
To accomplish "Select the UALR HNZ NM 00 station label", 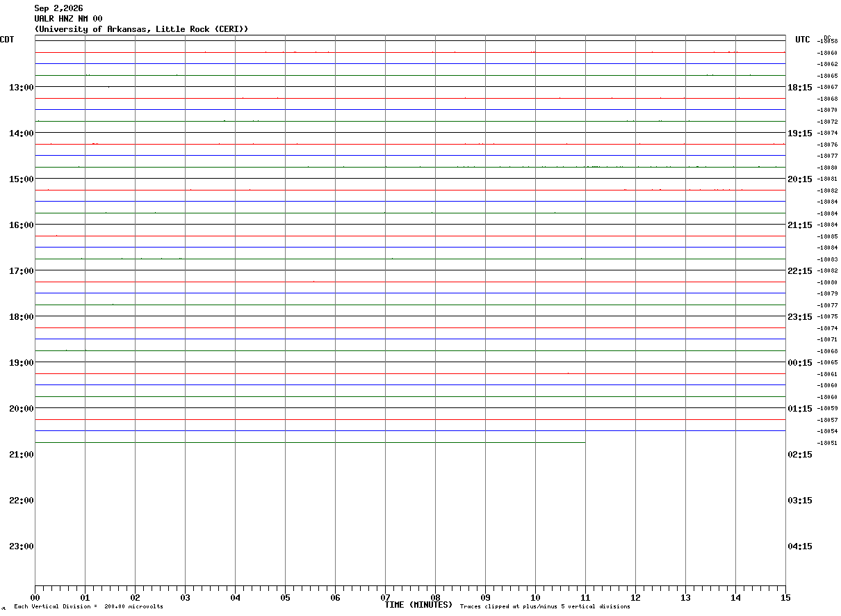I will 68,19.
